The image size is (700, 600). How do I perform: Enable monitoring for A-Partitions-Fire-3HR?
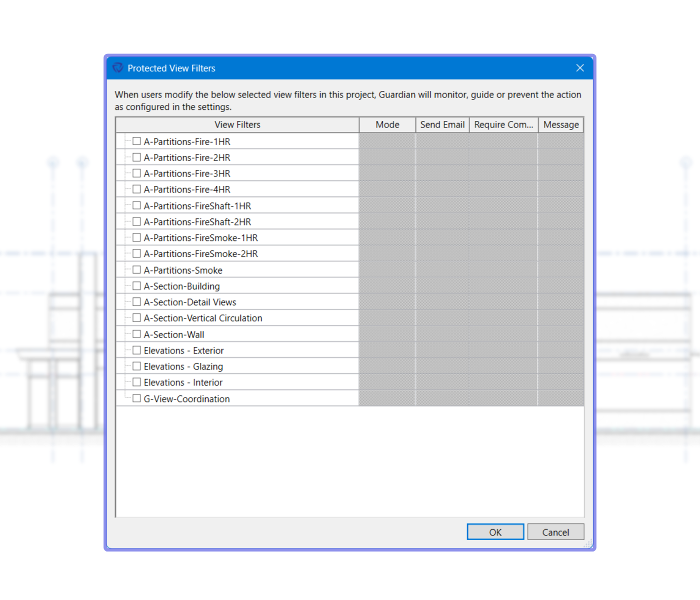[x=136, y=173]
